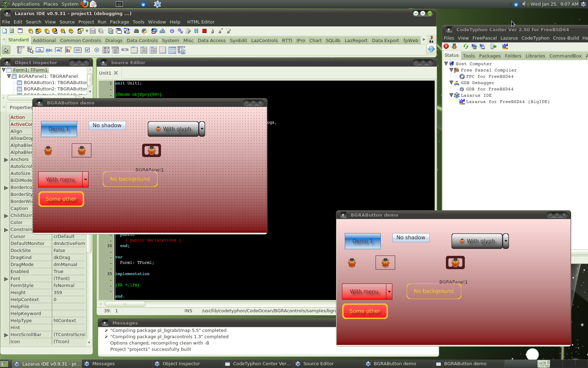Click No background button in left demo window
The height and width of the screenshot is (368, 588).
[130, 179]
